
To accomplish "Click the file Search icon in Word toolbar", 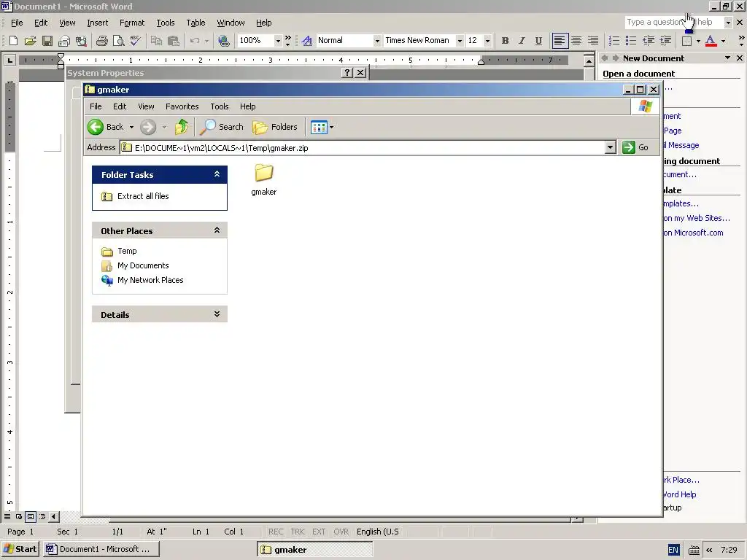I will 82,41.
